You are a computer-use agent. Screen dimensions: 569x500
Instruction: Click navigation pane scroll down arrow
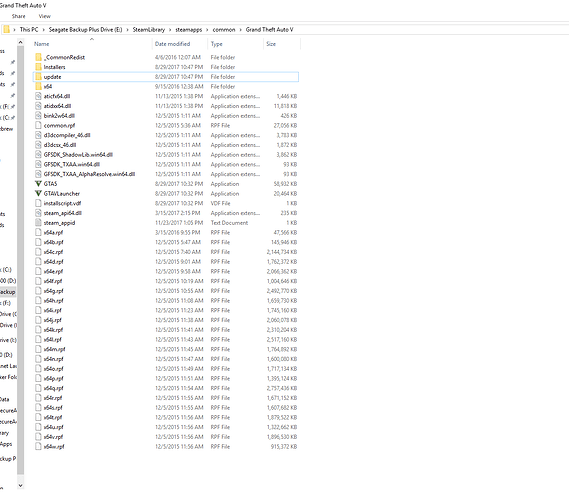[x=21, y=485]
